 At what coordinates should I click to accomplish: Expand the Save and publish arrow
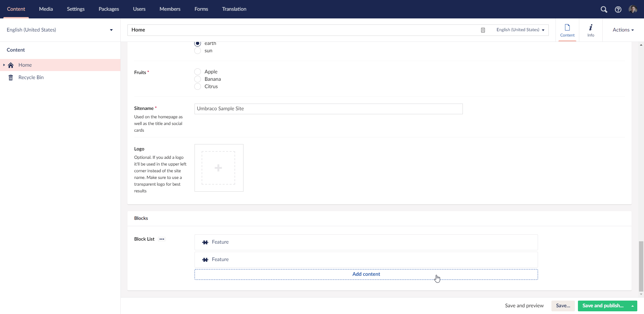coord(633,306)
